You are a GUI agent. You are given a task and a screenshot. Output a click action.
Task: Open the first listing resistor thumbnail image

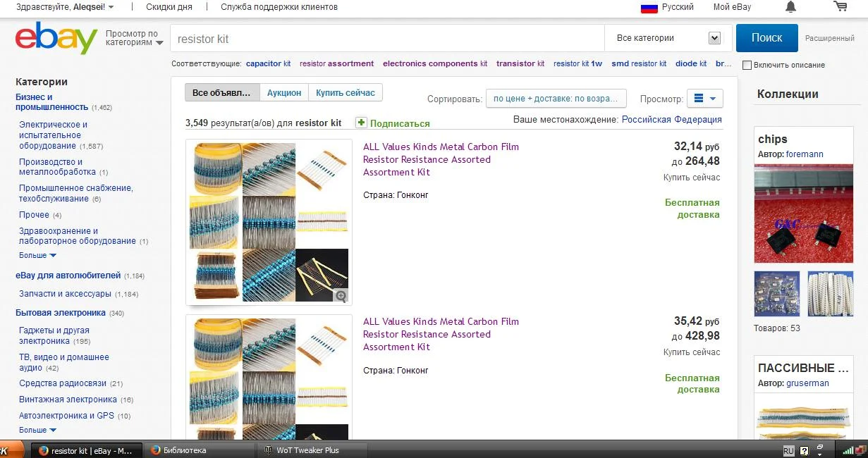(x=269, y=222)
